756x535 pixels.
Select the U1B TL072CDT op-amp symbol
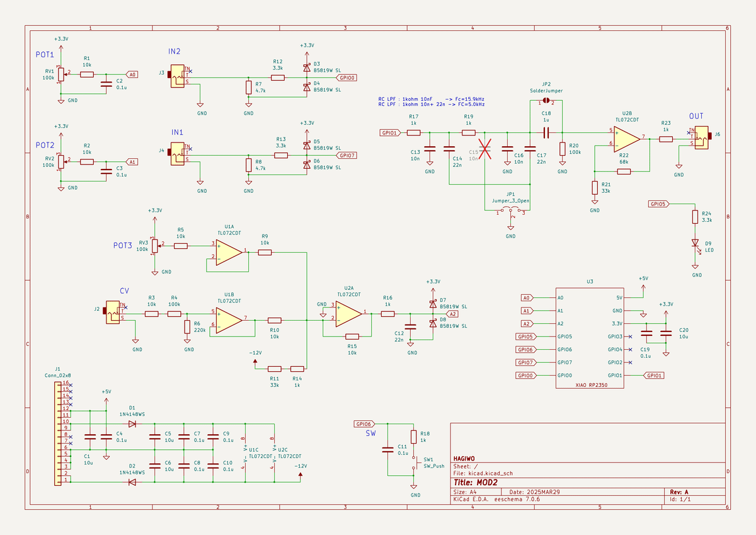click(229, 319)
